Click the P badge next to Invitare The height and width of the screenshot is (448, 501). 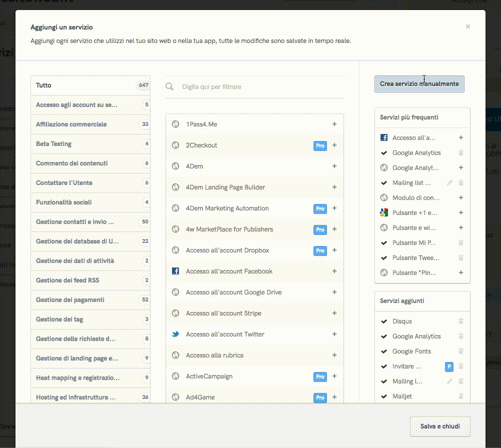click(x=449, y=366)
